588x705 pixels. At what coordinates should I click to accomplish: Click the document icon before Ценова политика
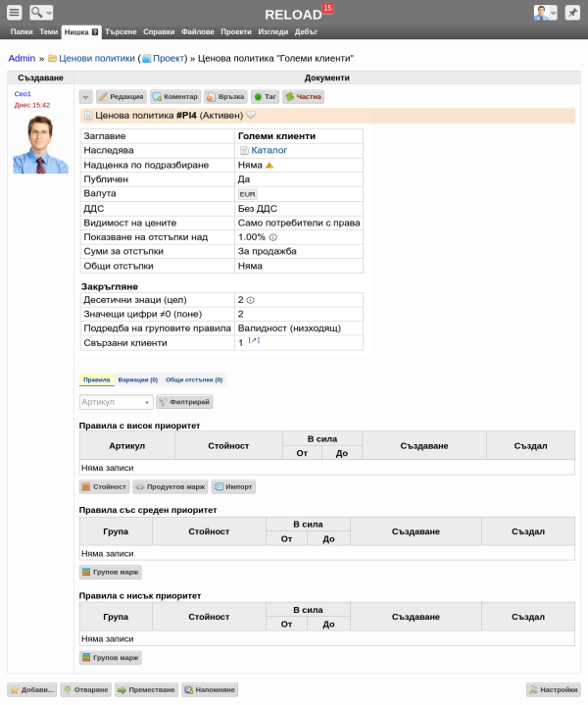[x=88, y=116]
